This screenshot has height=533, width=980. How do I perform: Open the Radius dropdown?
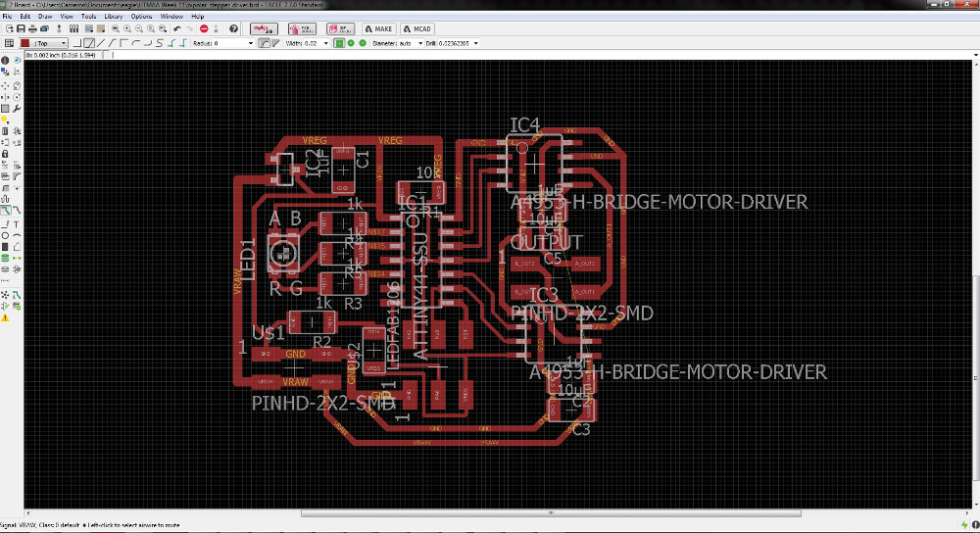(x=251, y=44)
